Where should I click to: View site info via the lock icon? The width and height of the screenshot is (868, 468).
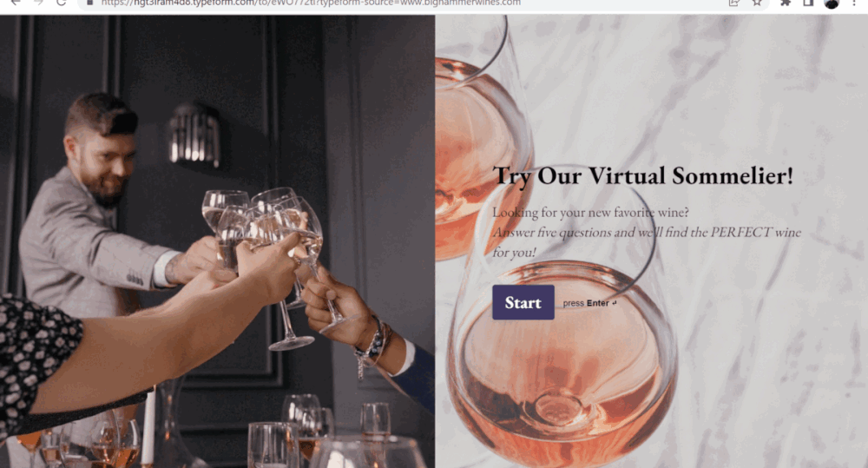tap(89, 3)
